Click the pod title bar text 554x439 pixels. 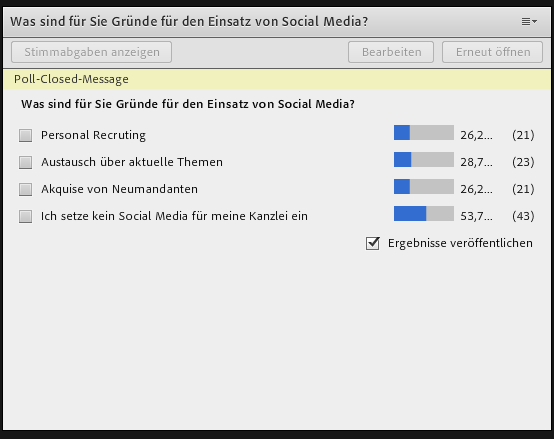pyautogui.click(x=189, y=22)
